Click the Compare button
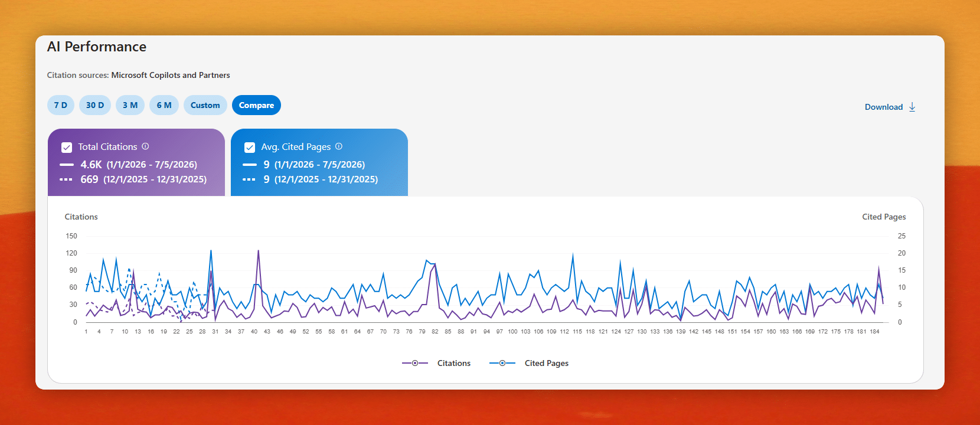Image resolution: width=980 pixels, height=425 pixels. 256,105
